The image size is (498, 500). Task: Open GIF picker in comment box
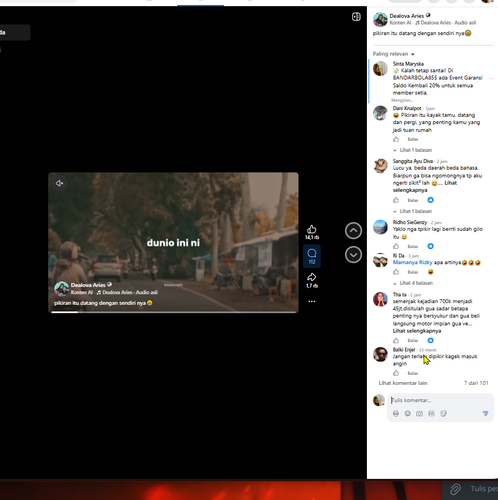[x=431, y=414]
